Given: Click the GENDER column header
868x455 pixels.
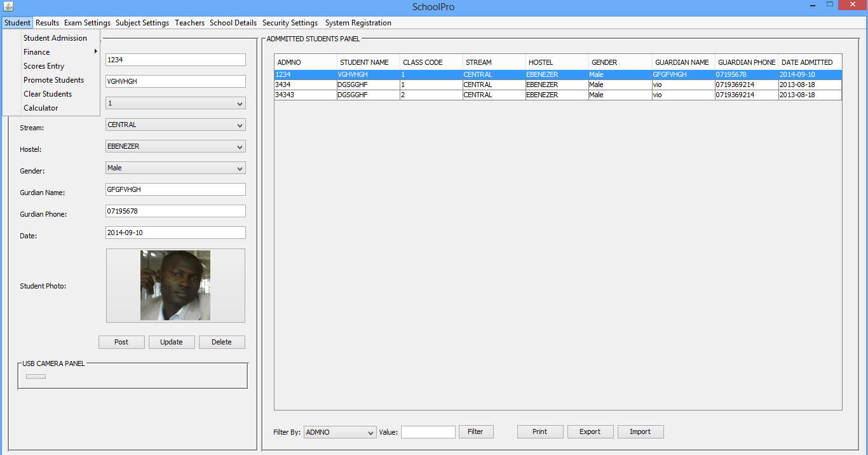Looking at the screenshot, I should coord(620,62).
